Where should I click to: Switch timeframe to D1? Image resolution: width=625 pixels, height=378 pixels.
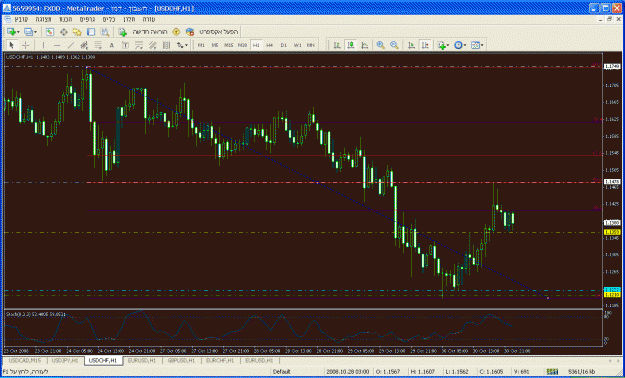click(283, 45)
